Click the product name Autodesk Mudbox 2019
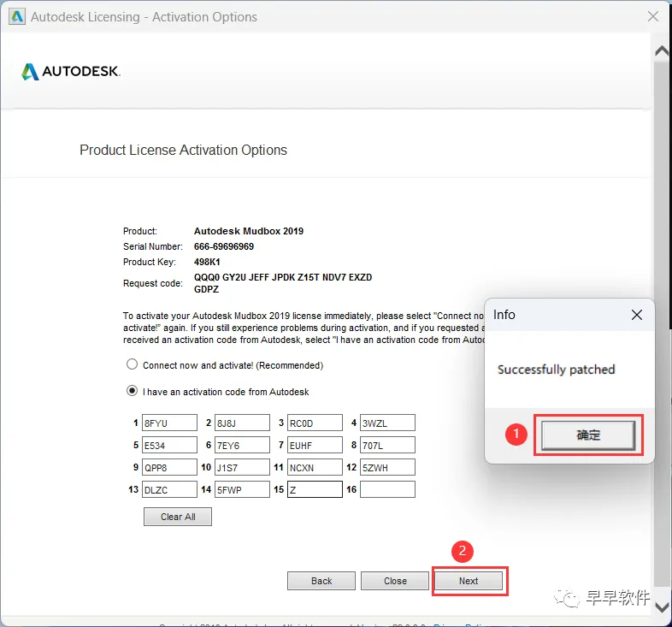 [249, 231]
